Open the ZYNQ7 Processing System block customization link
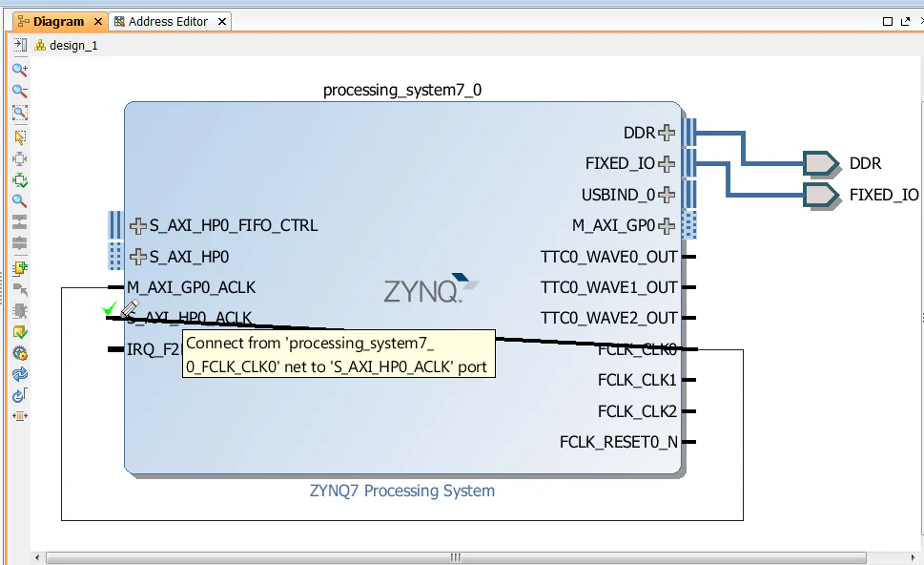The width and height of the screenshot is (924, 565). 401,491
